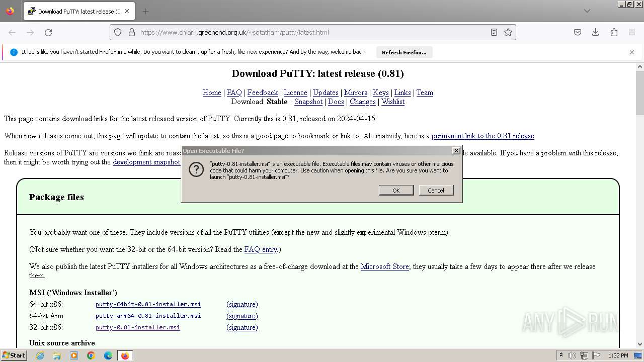Open the Mirrors link

coord(356,93)
